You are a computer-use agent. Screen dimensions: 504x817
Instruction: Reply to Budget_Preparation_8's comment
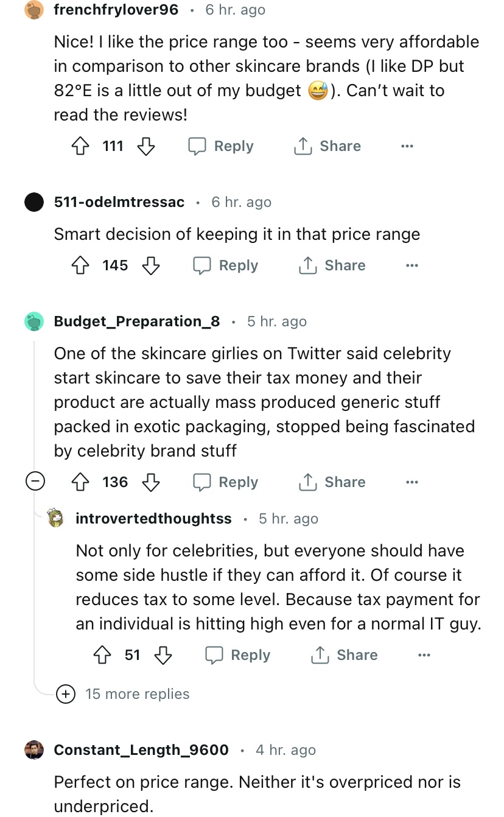(226, 482)
